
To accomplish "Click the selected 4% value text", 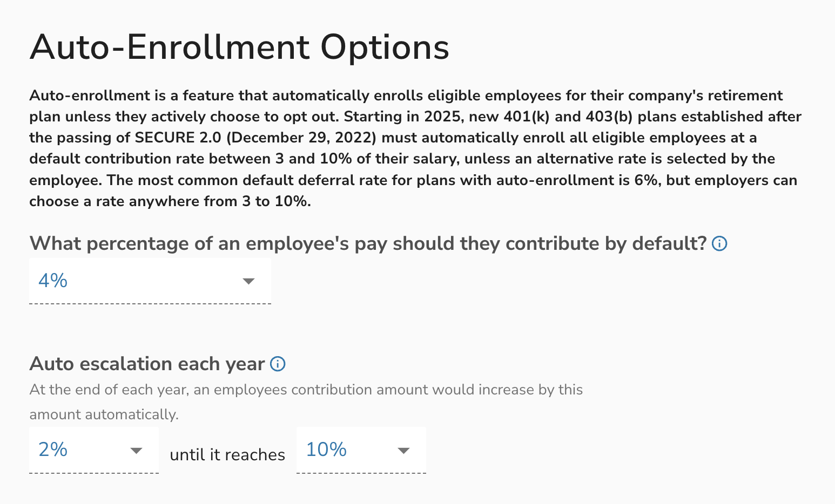I will (x=53, y=281).
